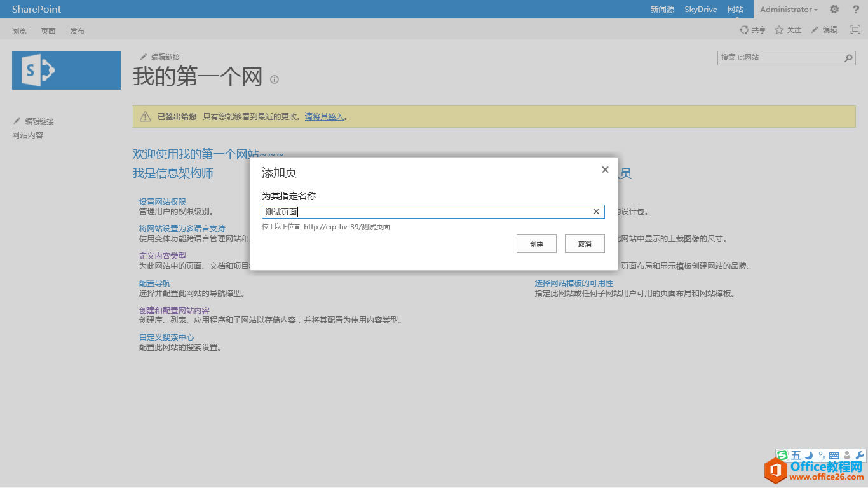Open the SharePoint settings gear menu
The image size is (868, 488).
click(834, 9)
